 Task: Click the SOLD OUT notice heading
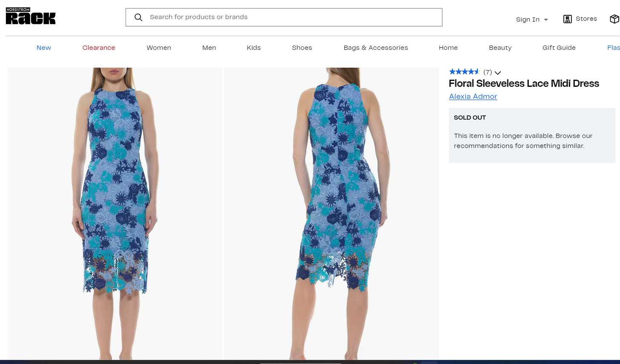(470, 118)
